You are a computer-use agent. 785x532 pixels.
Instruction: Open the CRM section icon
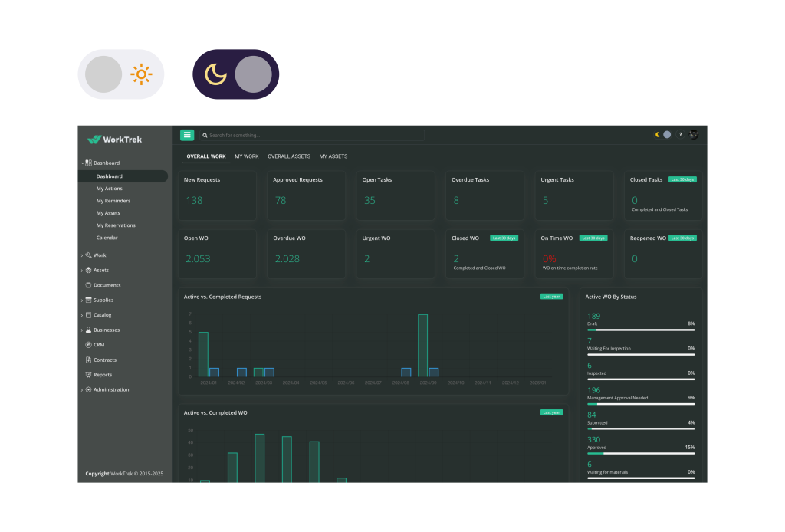pyautogui.click(x=88, y=344)
